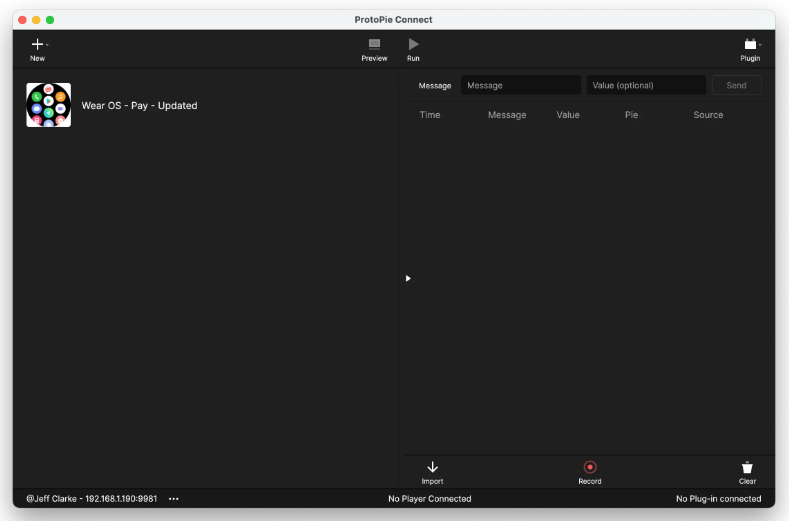
Task: Open the Plugin menu
Action: point(750,50)
